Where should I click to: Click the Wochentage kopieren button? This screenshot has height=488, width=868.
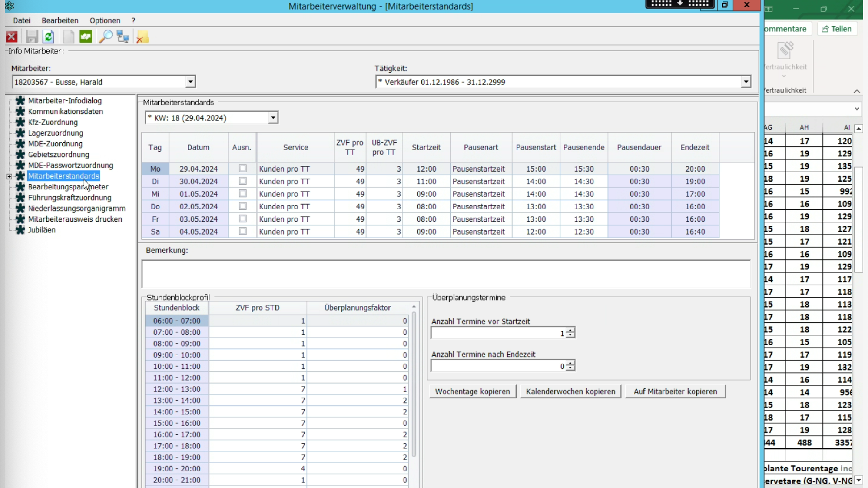[472, 391]
